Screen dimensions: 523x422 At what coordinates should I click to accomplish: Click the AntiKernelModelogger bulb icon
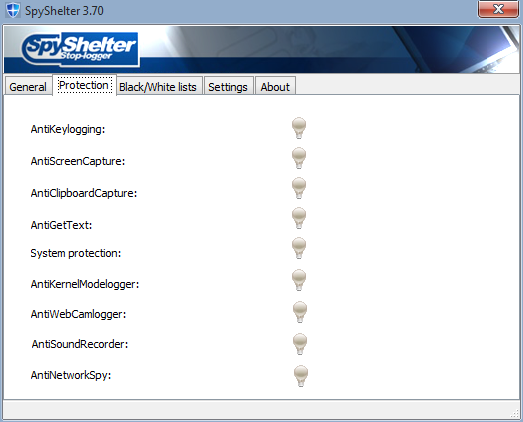[x=299, y=280]
